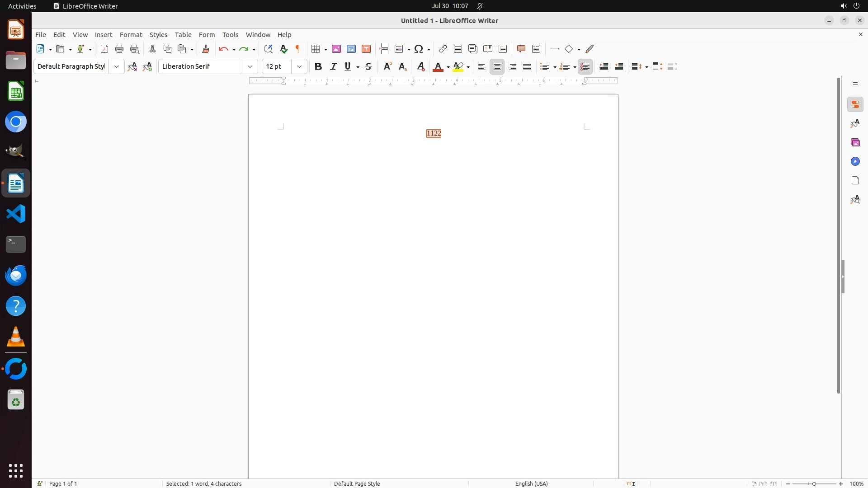Open the sidebar Navigator panel
The height and width of the screenshot is (488, 868).
pyautogui.click(x=855, y=161)
